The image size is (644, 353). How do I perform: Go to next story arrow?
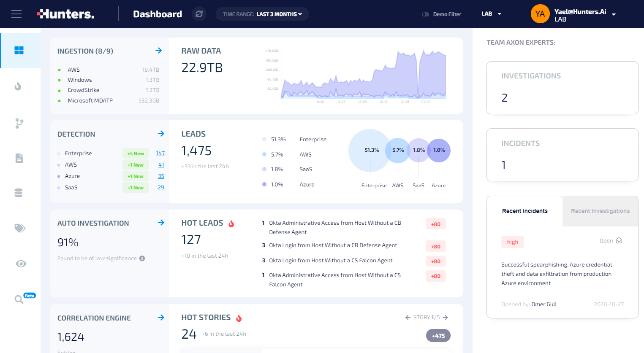[445, 318]
